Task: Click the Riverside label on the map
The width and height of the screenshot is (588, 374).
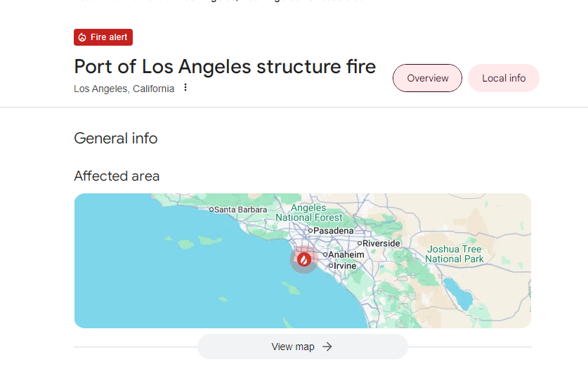Action: click(381, 243)
